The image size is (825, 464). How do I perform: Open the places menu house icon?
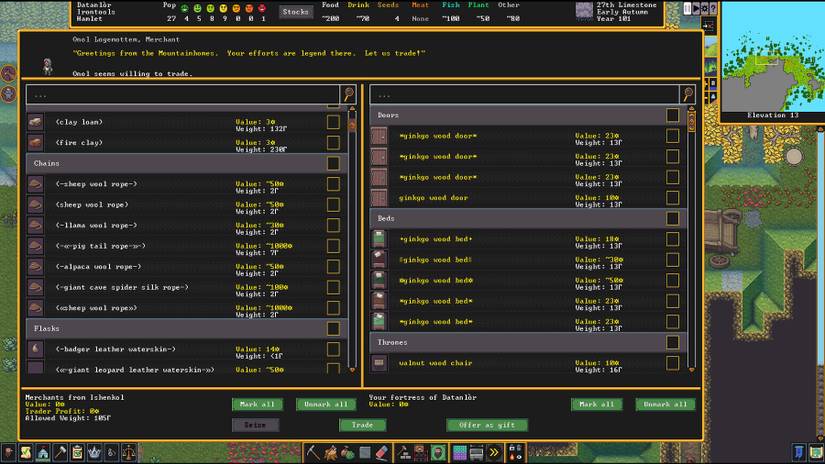click(x=43, y=452)
